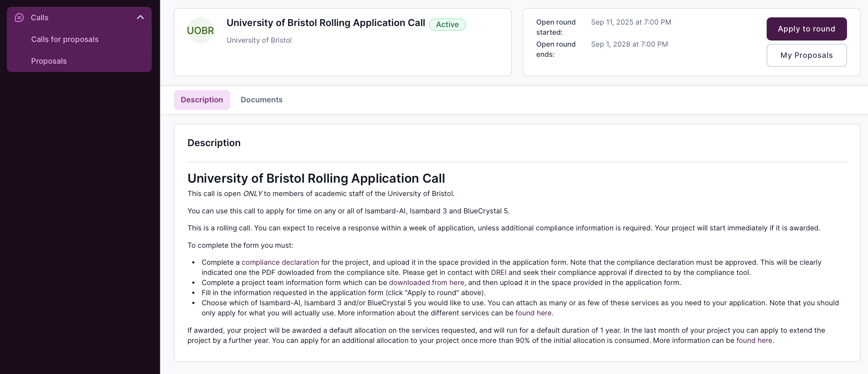Click the call title University of Bristol Rolling Application Call
This screenshot has height=374, width=868.
click(325, 22)
